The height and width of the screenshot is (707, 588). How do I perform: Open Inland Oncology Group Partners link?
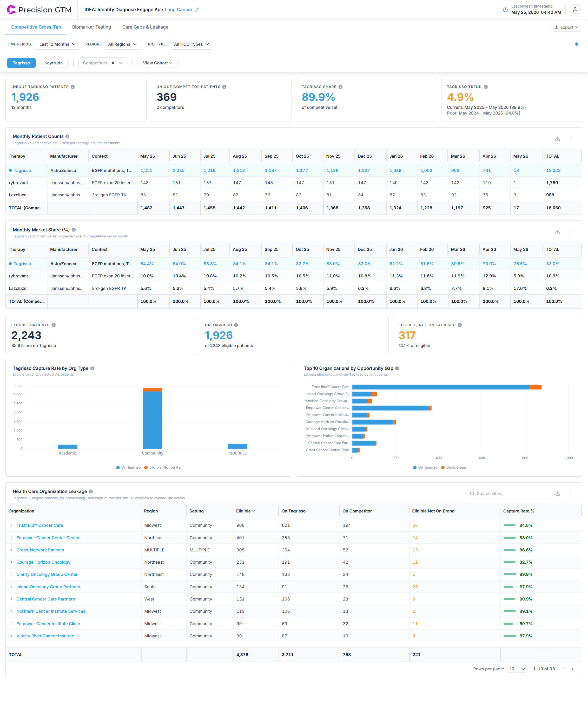point(48,587)
